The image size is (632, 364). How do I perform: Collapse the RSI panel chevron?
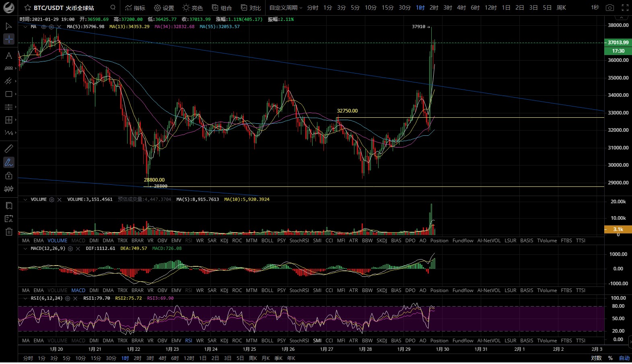click(x=25, y=299)
